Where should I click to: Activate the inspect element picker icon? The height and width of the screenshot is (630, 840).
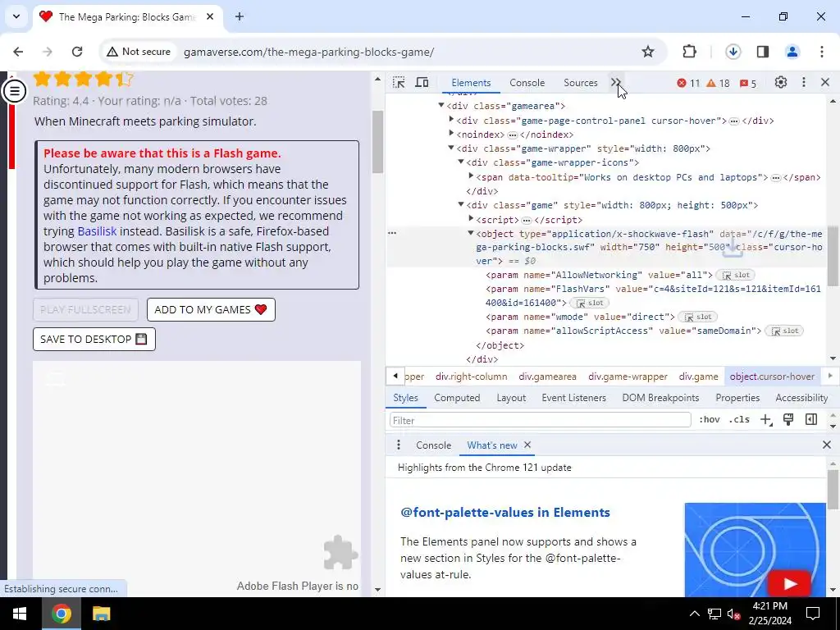pos(399,83)
